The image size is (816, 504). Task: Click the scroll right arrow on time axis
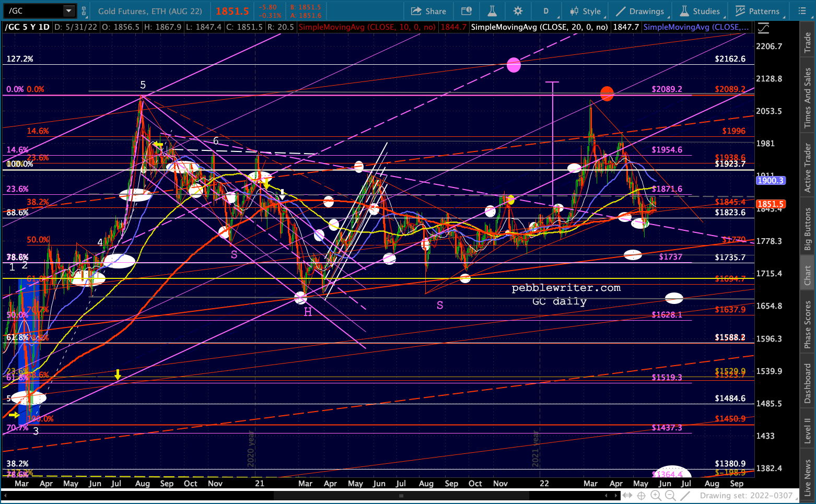(x=615, y=496)
